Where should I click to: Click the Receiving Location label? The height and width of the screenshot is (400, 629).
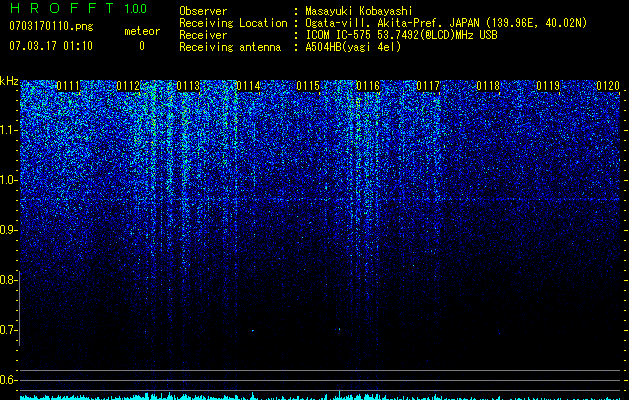[233, 23]
